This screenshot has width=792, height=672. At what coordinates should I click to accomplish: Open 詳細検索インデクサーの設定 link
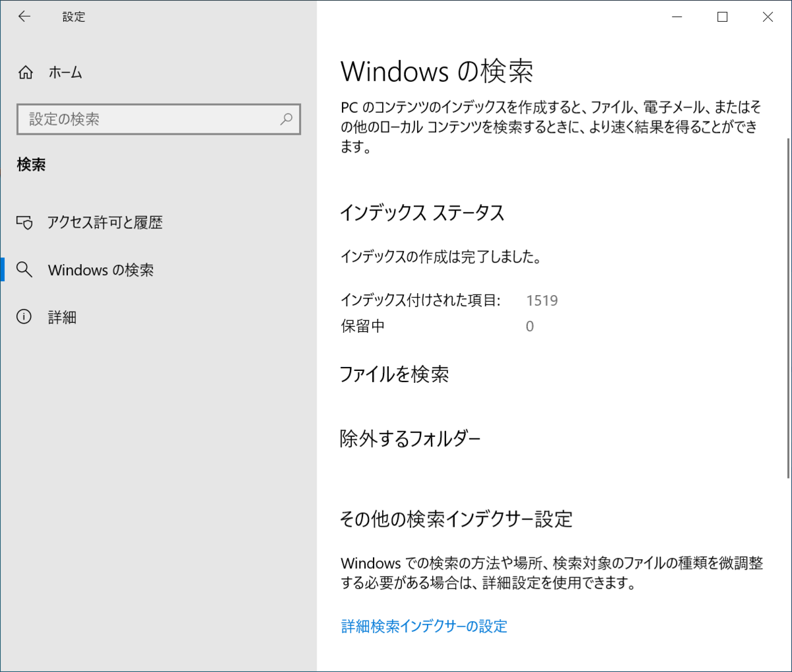pos(424,626)
